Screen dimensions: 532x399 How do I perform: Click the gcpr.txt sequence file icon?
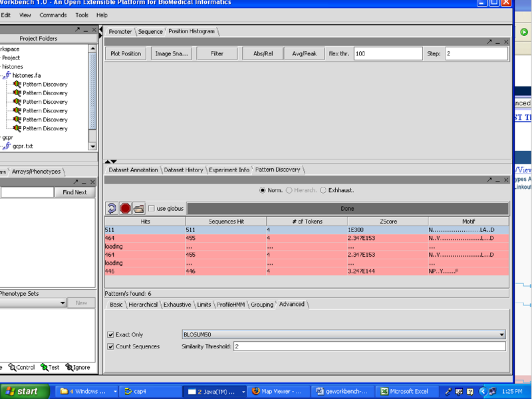pyautogui.click(x=7, y=146)
